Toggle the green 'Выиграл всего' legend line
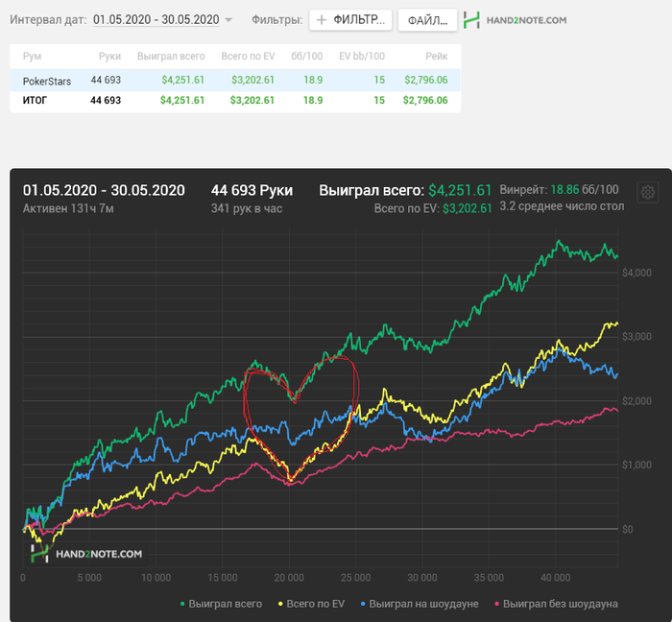 (x=221, y=604)
